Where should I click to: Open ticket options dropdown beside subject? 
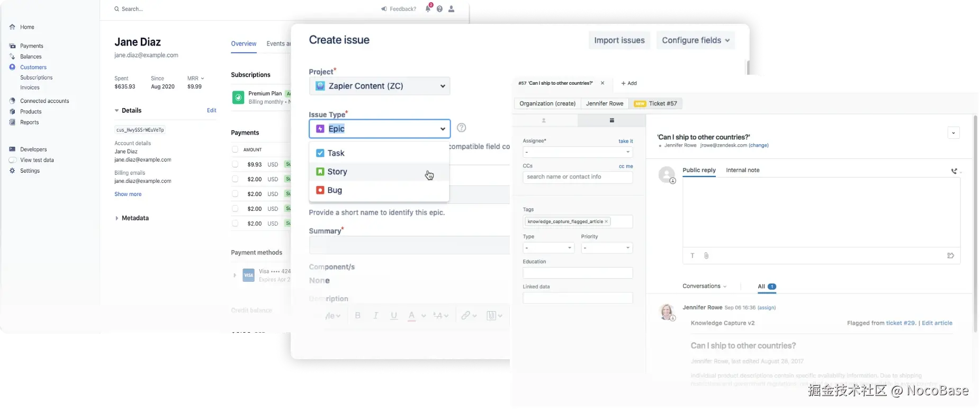pyautogui.click(x=953, y=133)
